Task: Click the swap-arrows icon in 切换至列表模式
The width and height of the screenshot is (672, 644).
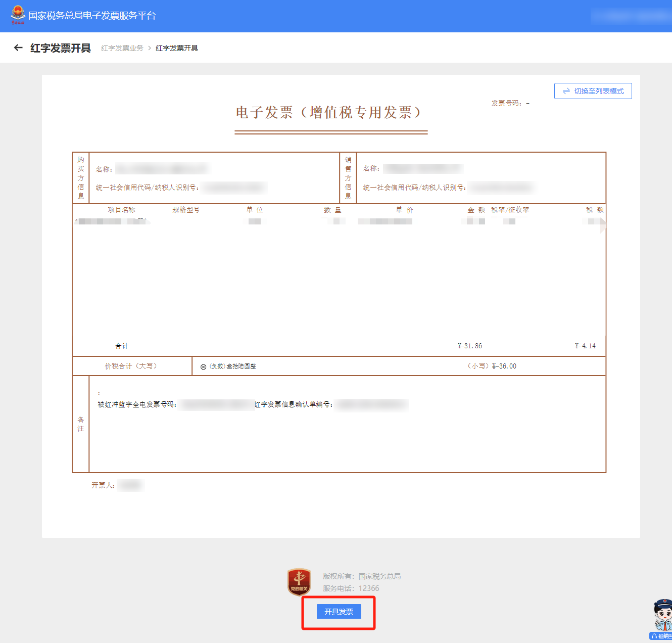Action: [566, 91]
